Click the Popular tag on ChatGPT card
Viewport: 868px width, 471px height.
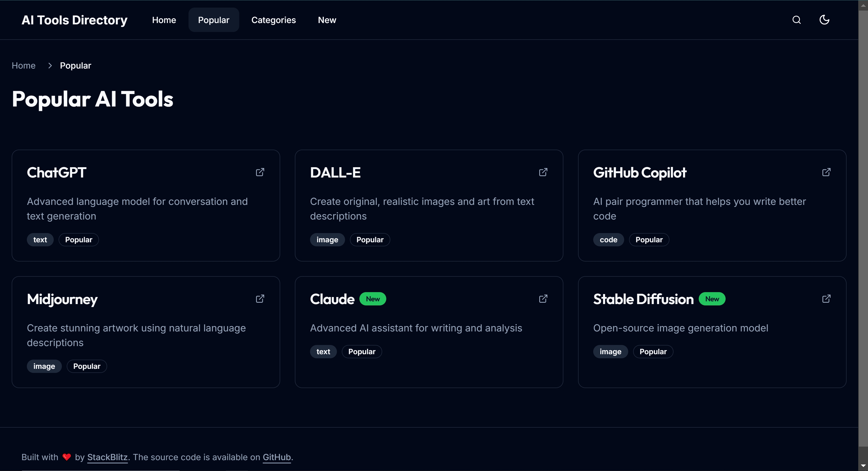coord(78,240)
